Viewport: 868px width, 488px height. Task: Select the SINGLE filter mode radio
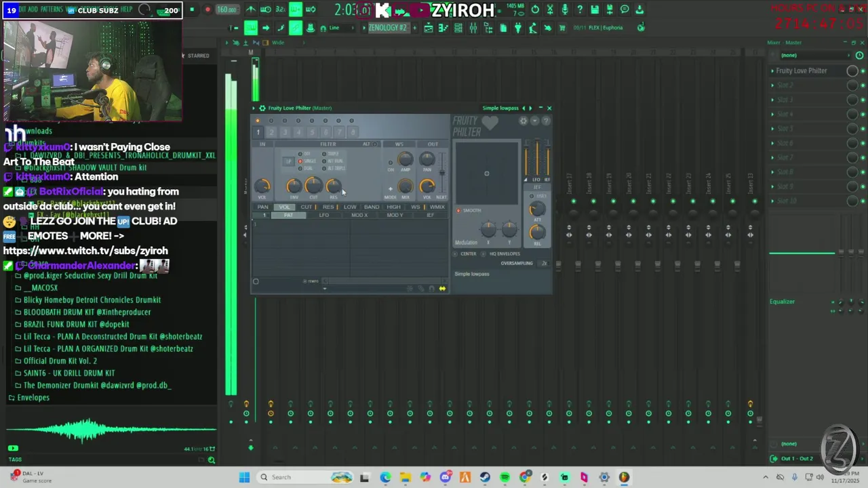point(300,161)
